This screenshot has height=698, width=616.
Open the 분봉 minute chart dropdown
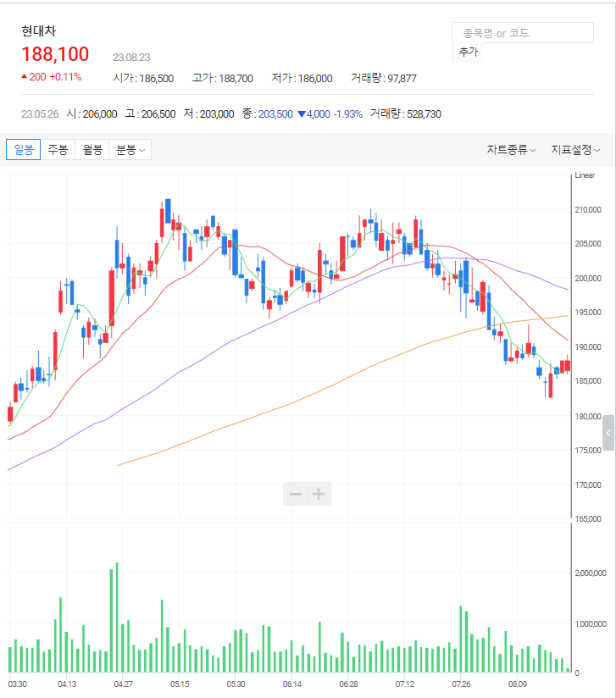[130, 150]
